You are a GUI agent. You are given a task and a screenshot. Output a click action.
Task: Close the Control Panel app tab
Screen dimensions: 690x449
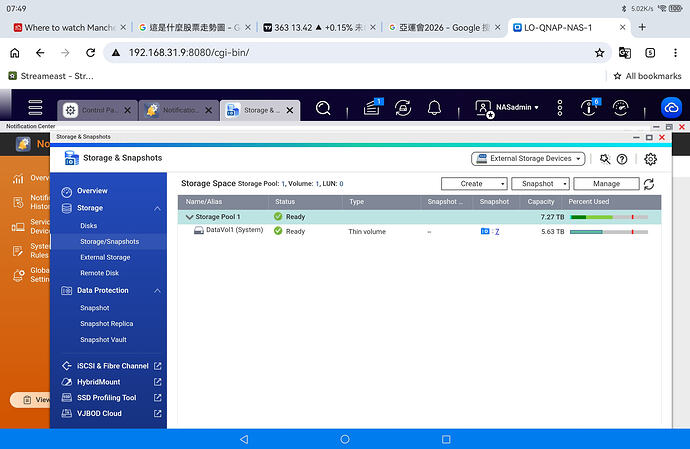tap(128, 110)
